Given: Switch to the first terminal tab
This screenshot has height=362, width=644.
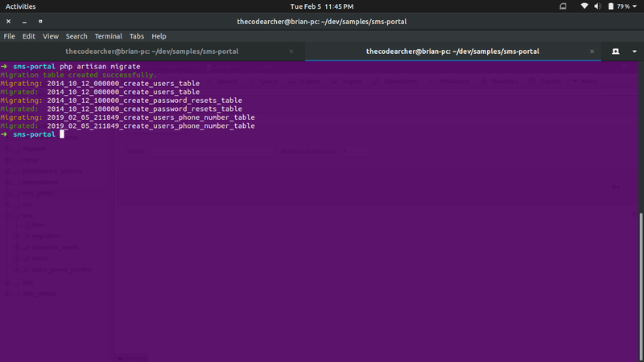Looking at the screenshot, I should coord(152,51).
